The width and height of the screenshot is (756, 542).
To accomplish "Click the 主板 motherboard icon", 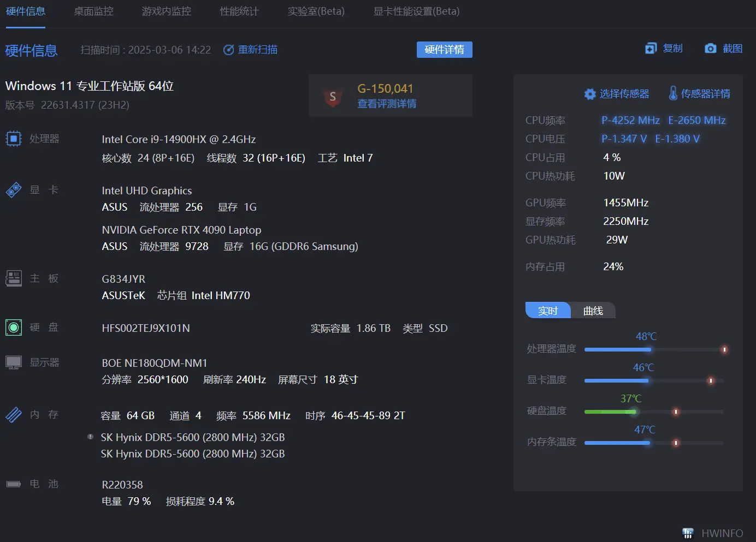I will pos(13,278).
